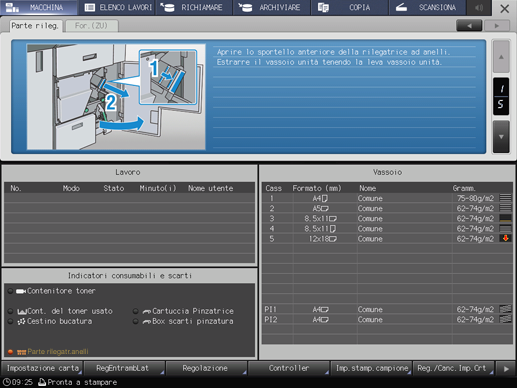
Task: Open the Regolazione adjustment menu
Action: 205,368
